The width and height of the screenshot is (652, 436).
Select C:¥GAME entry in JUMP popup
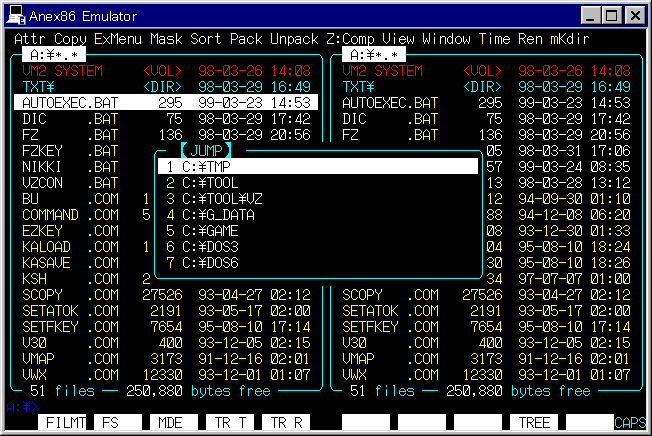tap(208, 231)
